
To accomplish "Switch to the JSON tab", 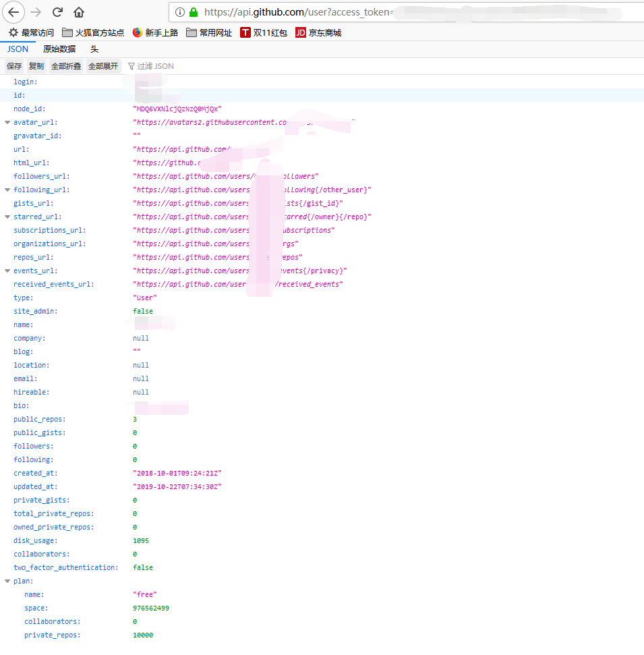I will click(18, 49).
